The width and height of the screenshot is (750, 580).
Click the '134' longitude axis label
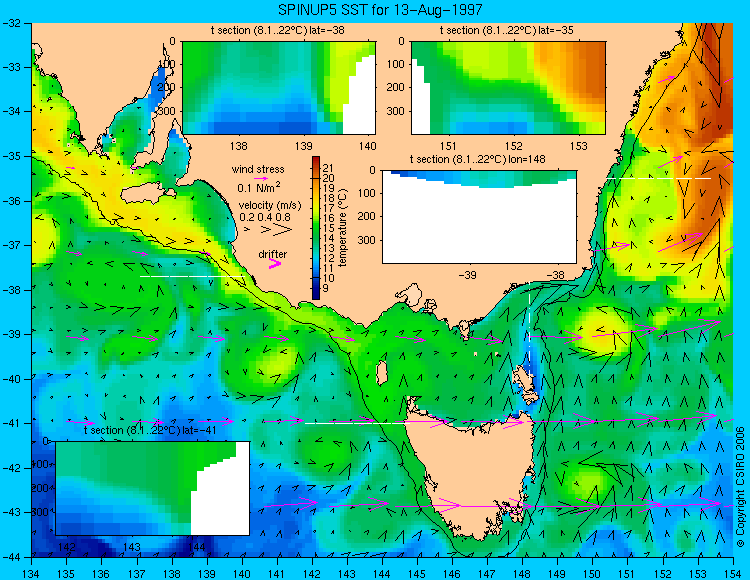pyautogui.click(x=31, y=574)
